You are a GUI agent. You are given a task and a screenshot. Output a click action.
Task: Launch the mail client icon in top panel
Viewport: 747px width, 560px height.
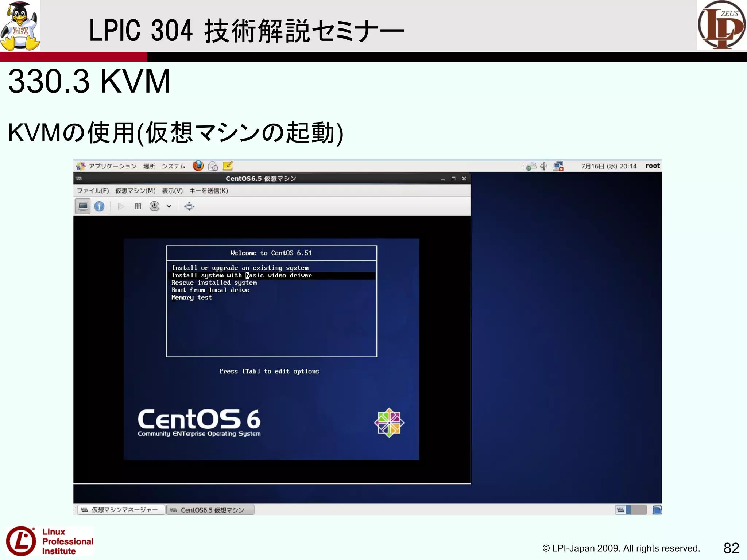click(x=213, y=166)
